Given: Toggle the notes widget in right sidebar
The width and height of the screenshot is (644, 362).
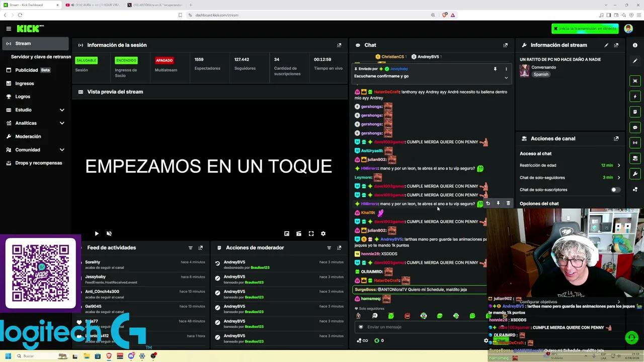Looking at the screenshot, I should [x=635, y=112].
